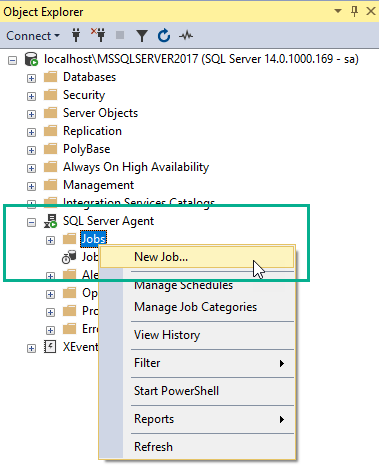The height and width of the screenshot is (466, 379).
Task: Select Start PowerShell menu entry
Action: pyautogui.click(x=197, y=391)
